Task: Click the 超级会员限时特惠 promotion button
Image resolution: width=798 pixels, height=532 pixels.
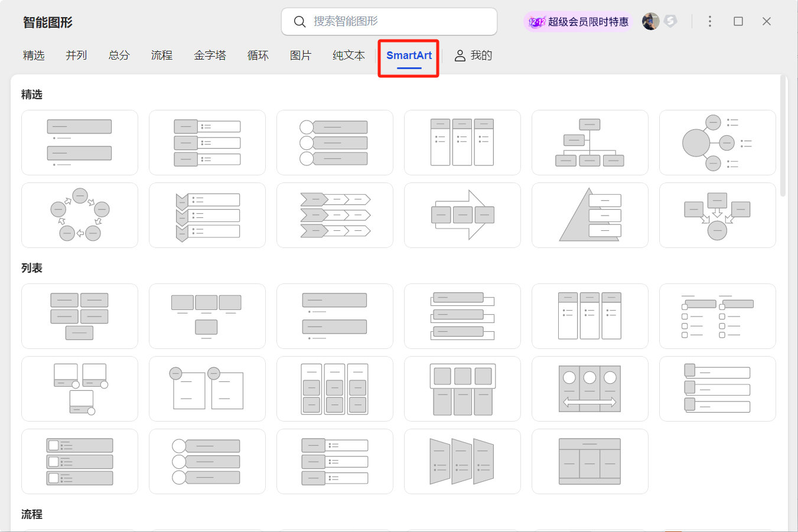Action: pyautogui.click(x=579, y=22)
